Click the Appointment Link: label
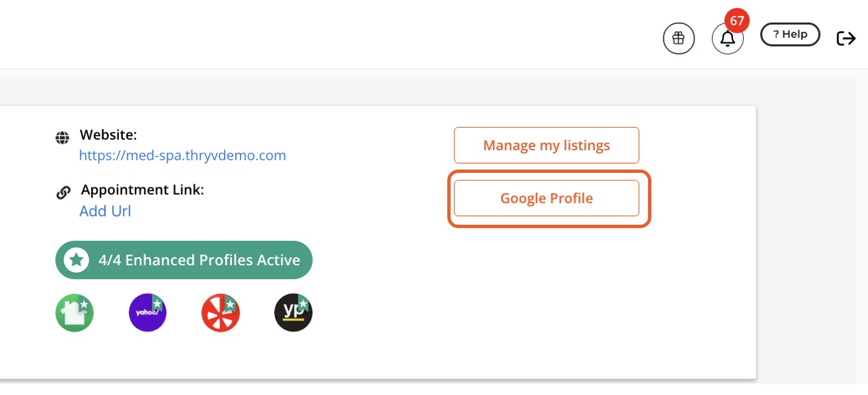This screenshot has height=395, width=868. (142, 190)
